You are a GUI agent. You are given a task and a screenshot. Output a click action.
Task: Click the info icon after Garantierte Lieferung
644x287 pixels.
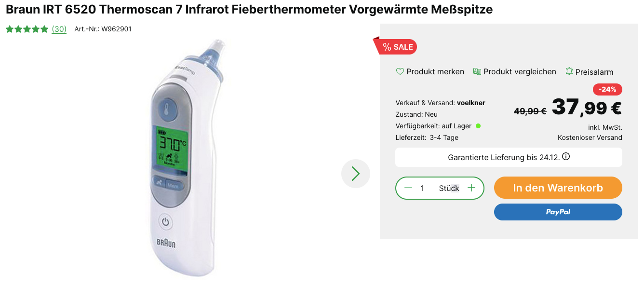(566, 157)
